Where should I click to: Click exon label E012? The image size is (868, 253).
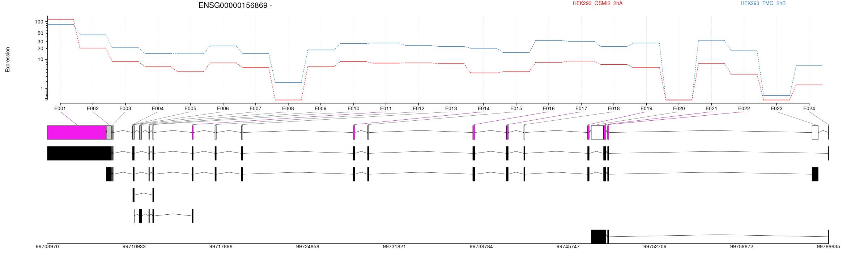(418, 108)
